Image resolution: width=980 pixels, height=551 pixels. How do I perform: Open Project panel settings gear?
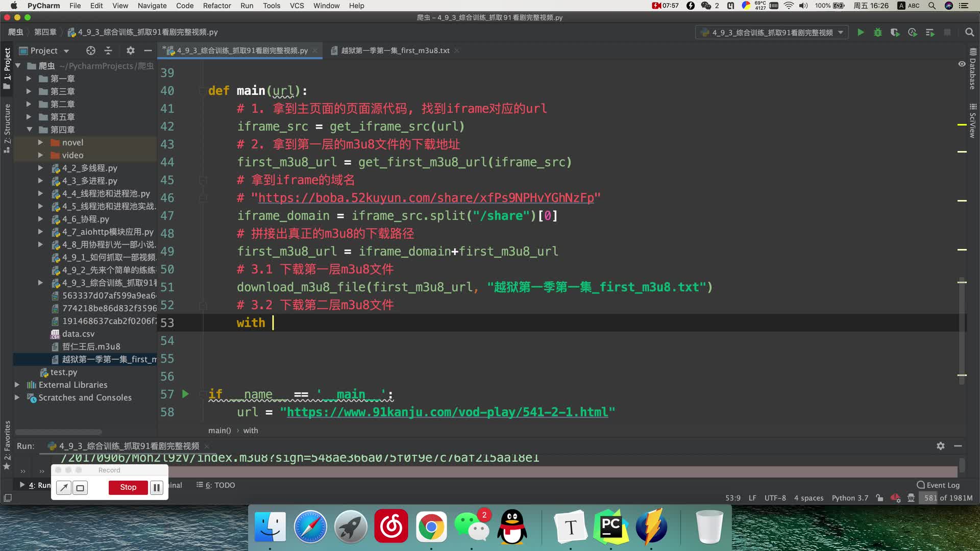point(131,51)
